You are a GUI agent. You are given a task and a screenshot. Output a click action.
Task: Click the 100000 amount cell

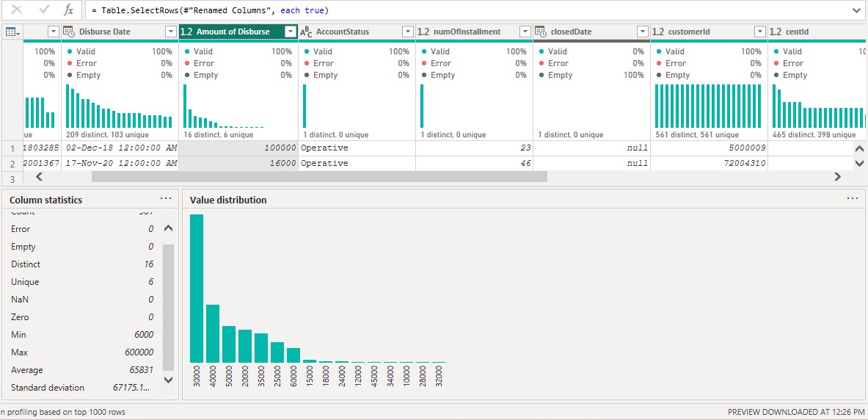pos(238,148)
